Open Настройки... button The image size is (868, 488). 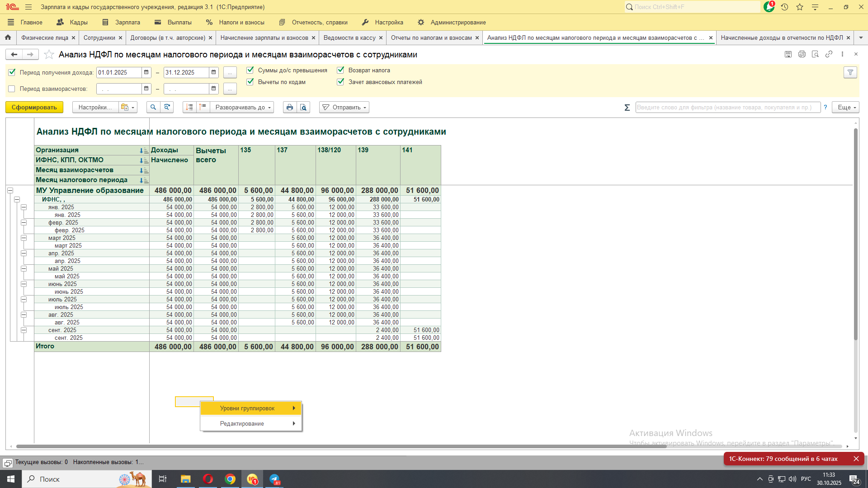point(95,108)
